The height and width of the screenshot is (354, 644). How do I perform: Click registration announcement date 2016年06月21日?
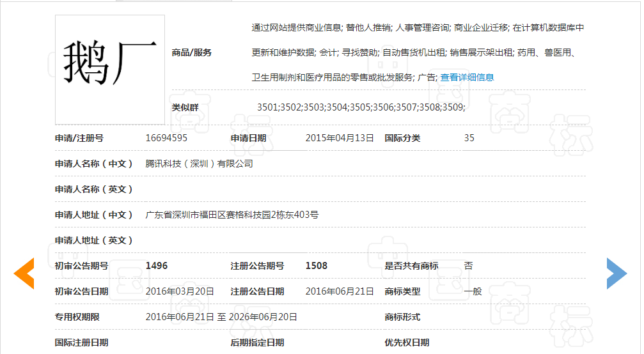[x=340, y=291]
